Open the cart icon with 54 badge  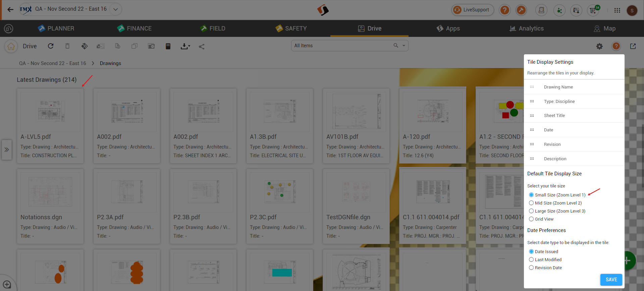593,10
